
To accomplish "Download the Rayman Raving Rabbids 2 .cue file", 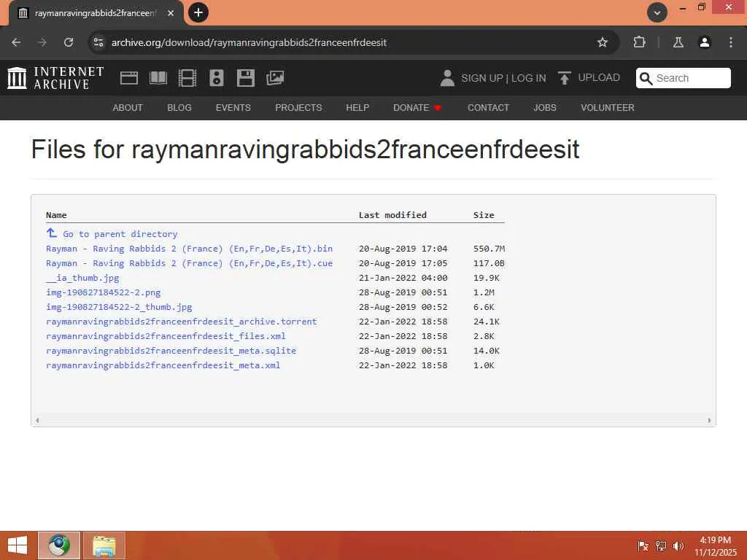I will click(189, 263).
